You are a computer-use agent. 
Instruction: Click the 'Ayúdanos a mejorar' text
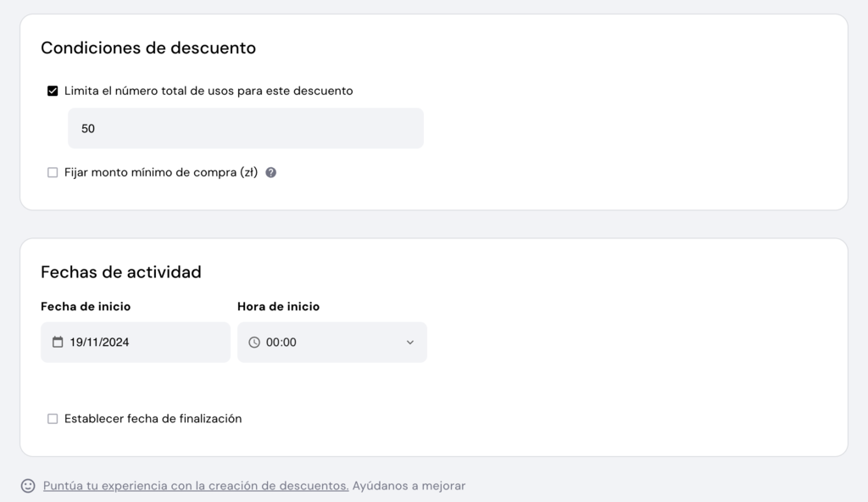click(409, 485)
